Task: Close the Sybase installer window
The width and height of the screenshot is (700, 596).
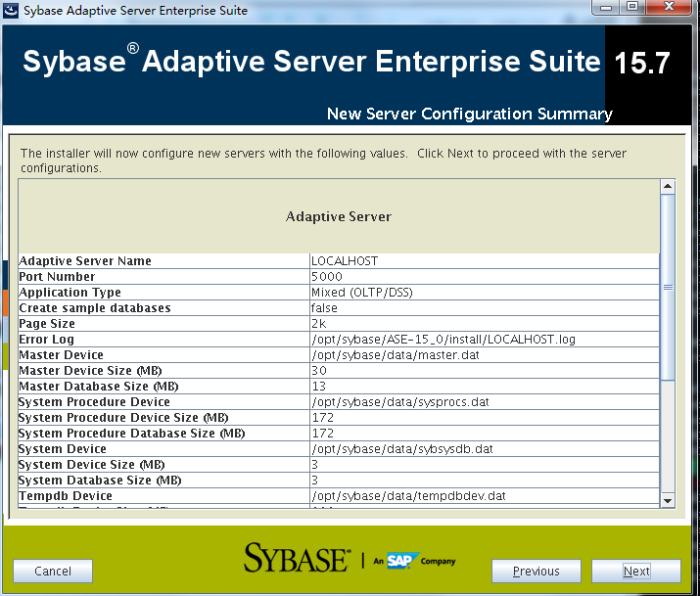Action: coord(669,7)
